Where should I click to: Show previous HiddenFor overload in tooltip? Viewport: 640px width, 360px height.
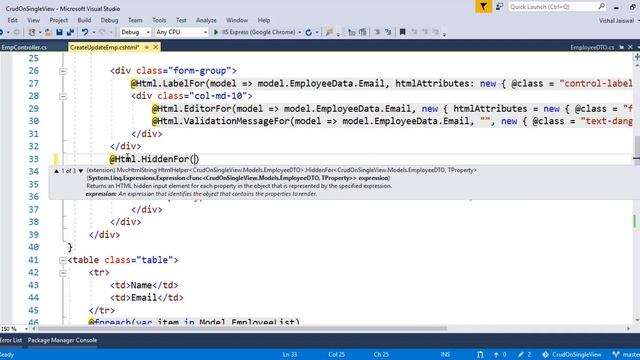click(x=56, y=171)
